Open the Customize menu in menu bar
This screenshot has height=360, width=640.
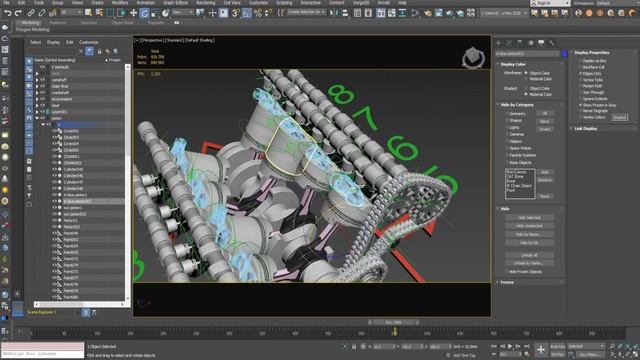pos(258,2)
